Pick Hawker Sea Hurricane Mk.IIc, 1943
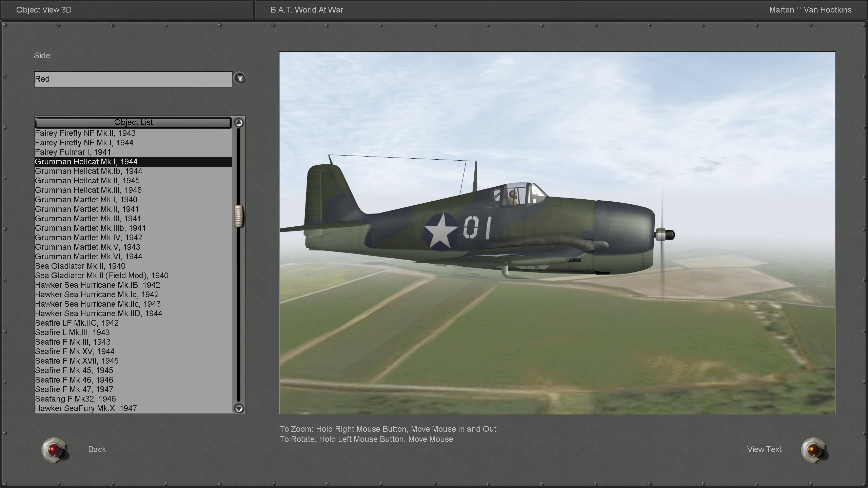868x488 pixels. click(98, 304)
